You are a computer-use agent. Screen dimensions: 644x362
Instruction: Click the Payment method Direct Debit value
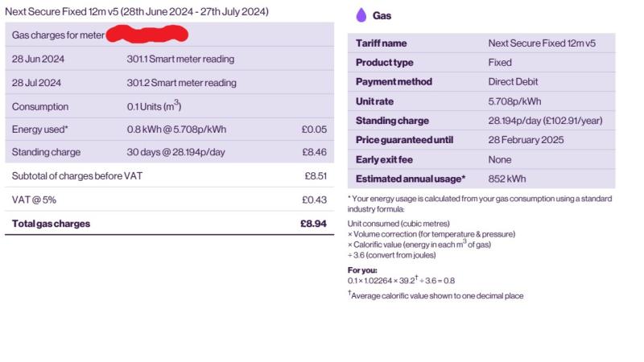(513, 82)
